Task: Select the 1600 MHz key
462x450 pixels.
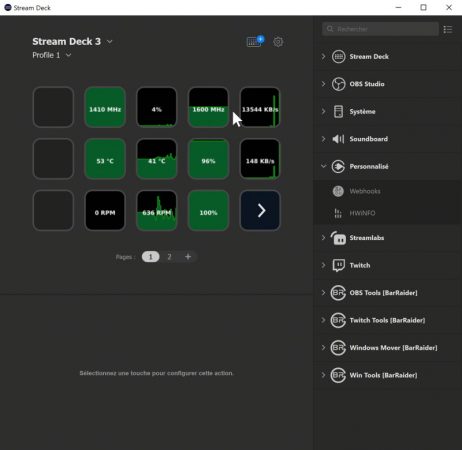Action: click(x=208, y=107)
